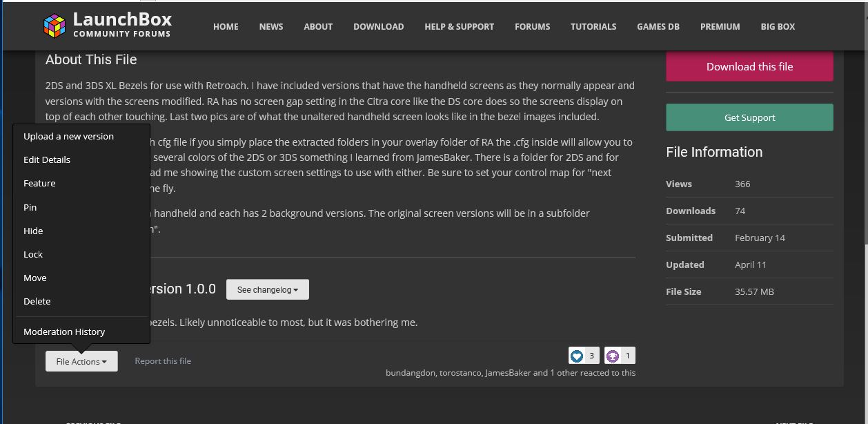Viewport: 868px width, 424px height.
Task: Click bundangdon in reactions list
Action: tap(411, 373)
